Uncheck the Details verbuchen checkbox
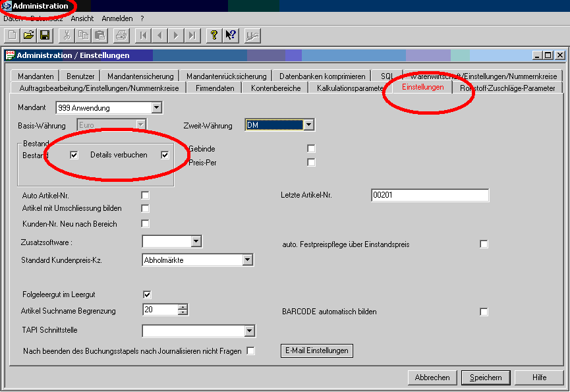 click(x=165, y=155)
